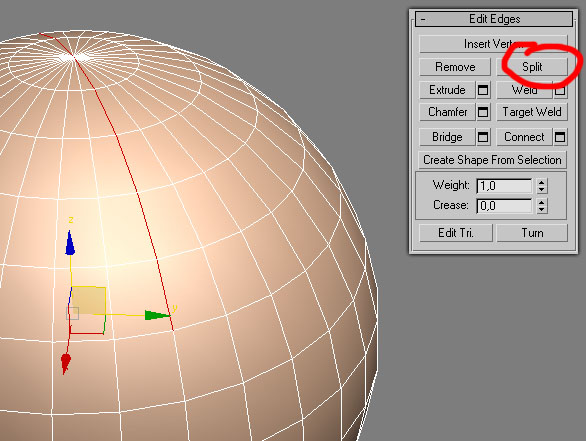
Task: Click the Split button
Action: click(x=532, y=67)
